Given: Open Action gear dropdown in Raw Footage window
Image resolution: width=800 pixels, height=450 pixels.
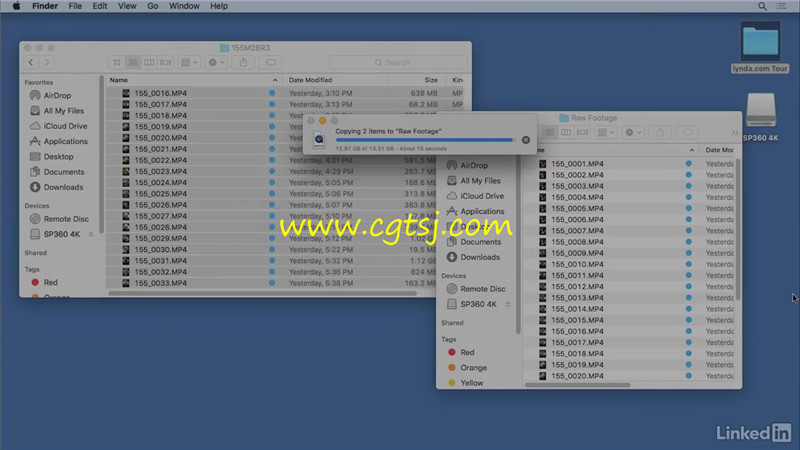Looking at the screenshot, I should click(633, 133).
